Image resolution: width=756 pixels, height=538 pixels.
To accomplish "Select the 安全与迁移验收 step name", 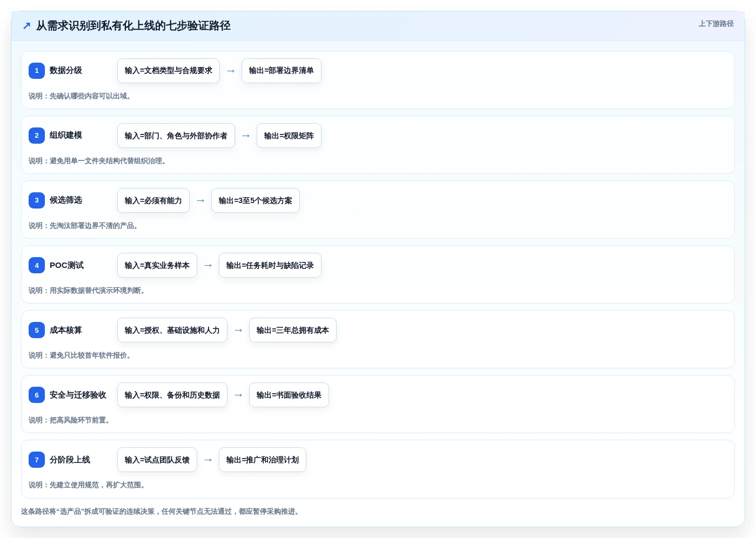I will (x=78, y=395).
